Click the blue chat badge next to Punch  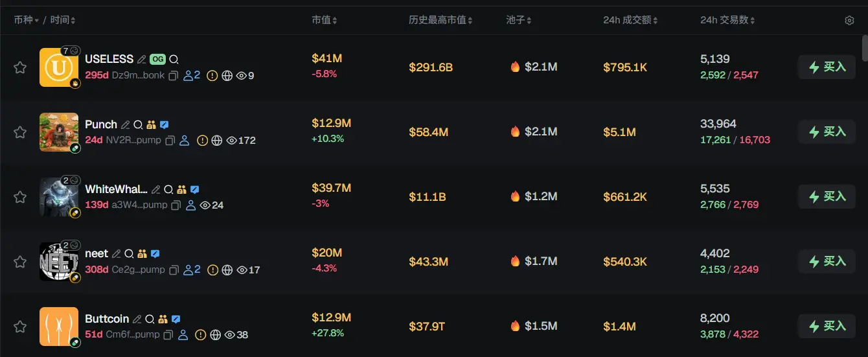165,124
